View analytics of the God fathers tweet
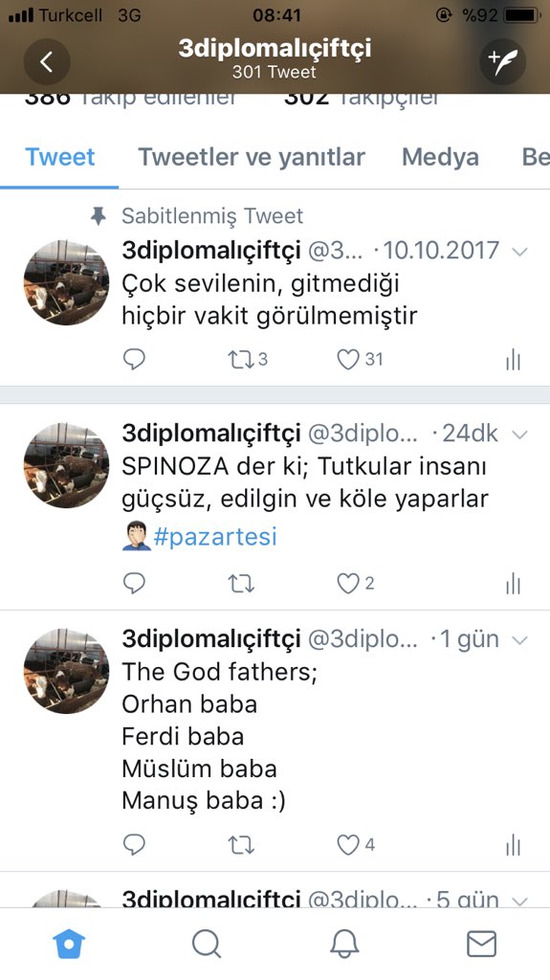The image size is (550, 980). point(513,846)
